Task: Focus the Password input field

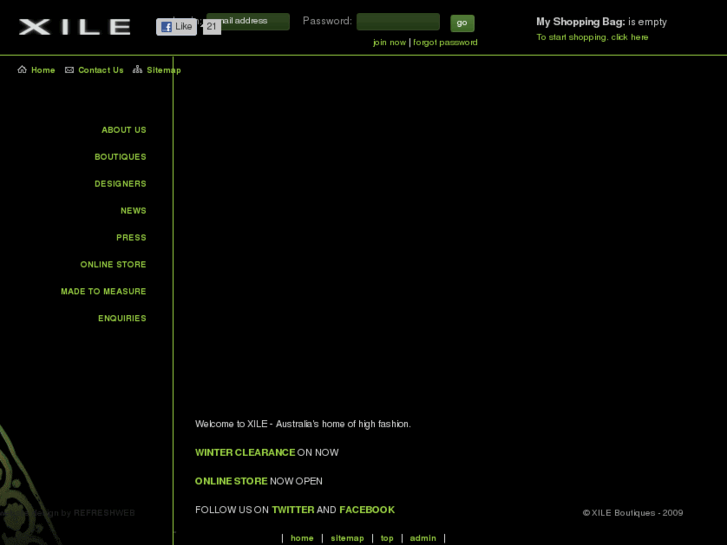Action: [x=398, y=22]
